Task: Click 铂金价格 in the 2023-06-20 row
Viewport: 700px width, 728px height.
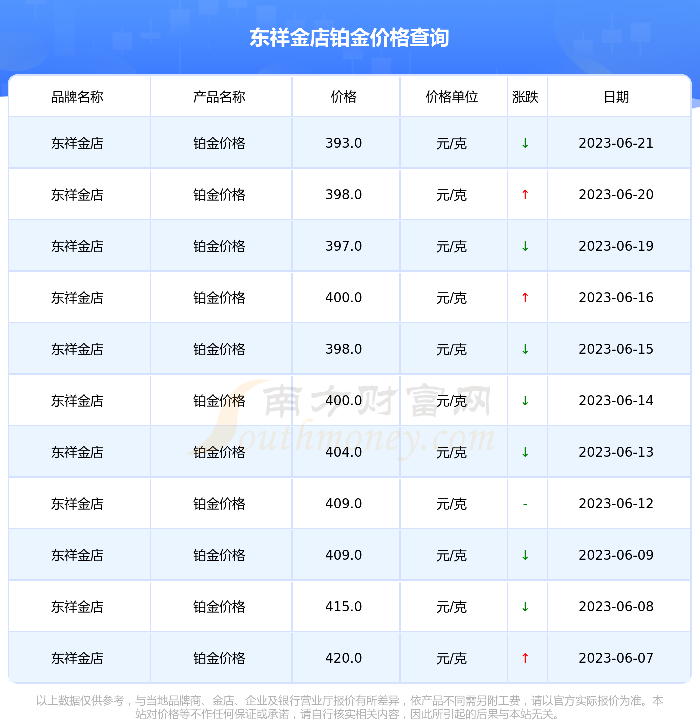Action: click(x=219, y=195)
